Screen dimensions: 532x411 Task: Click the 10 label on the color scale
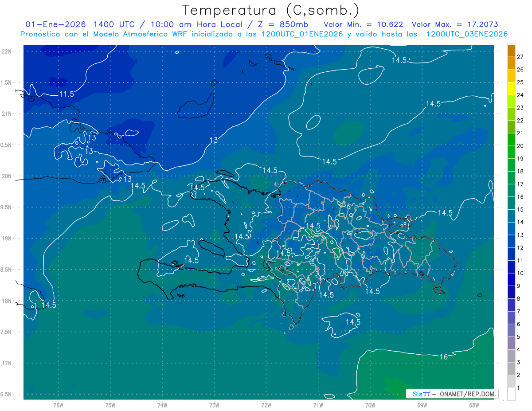pyautogui.click(x=520, y=273)
